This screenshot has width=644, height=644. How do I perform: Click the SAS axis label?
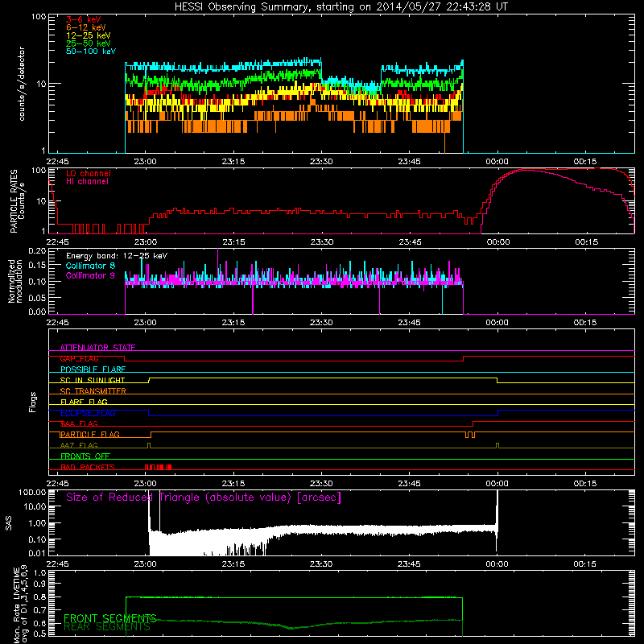(x=9, y=523)
